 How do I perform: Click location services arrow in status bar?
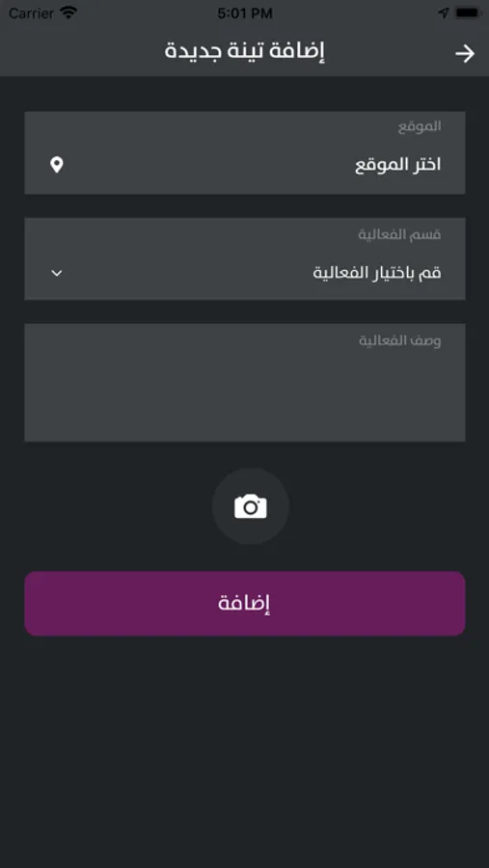443,13
